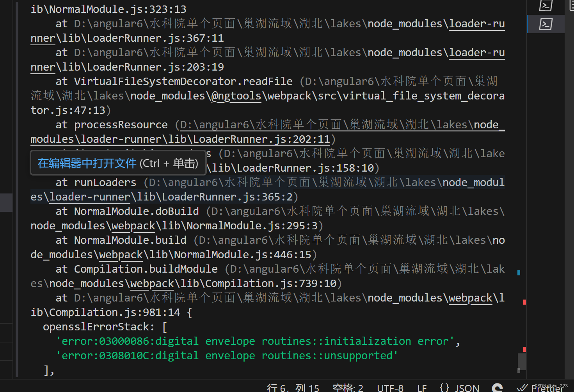Open the top PowerShell terminal session
Image resolution: width=574 pixels, height=392 pixels.
tap(545, 6)
